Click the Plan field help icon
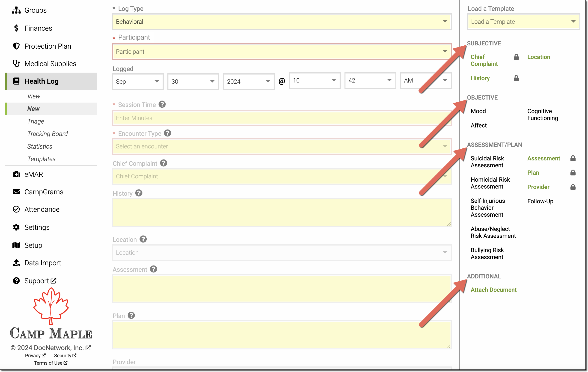 (x=131, y=316)
